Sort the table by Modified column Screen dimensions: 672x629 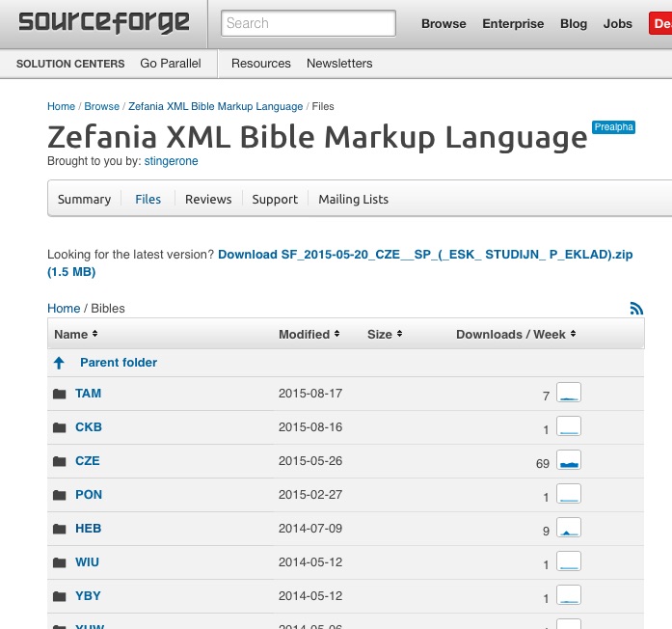click(309, 335)
